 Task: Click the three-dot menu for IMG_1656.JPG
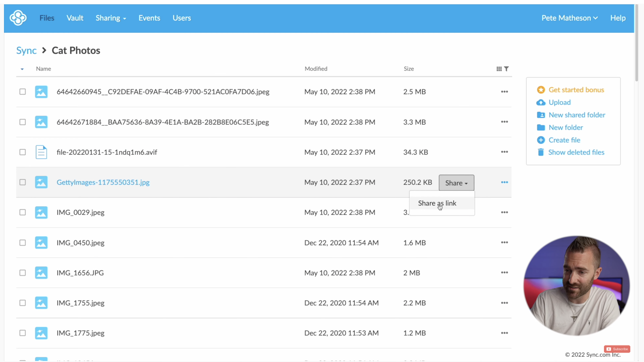(x=504, y=273)
